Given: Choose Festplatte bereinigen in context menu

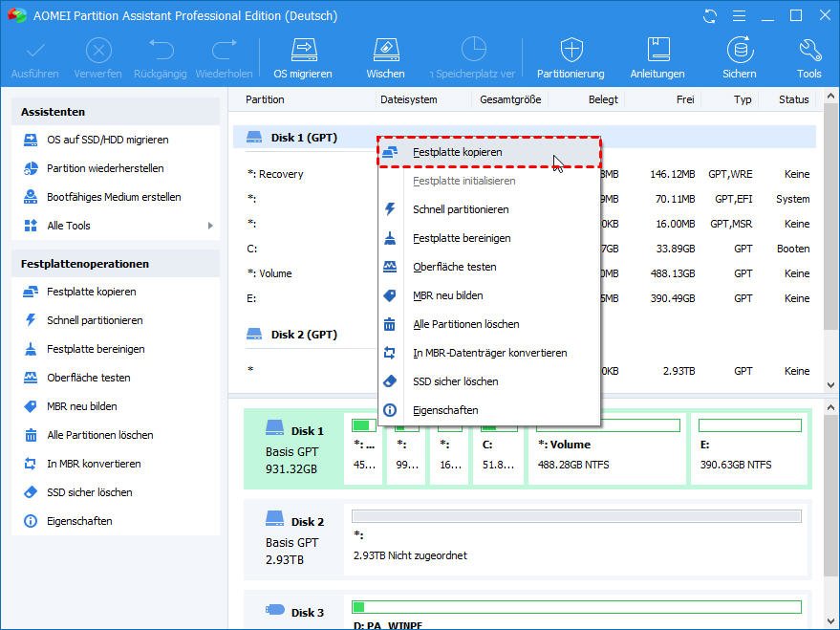Looking at the screenshot, I should click(x=489, y=238).
